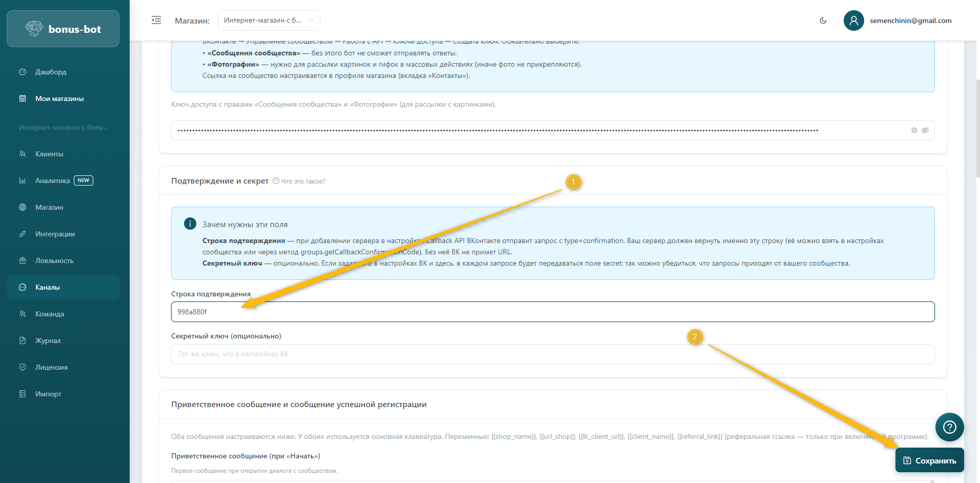980x483 pixels.
Task: Open Аналитика with NEW badge
Action: pyautogui.click(x=53, y=180)
